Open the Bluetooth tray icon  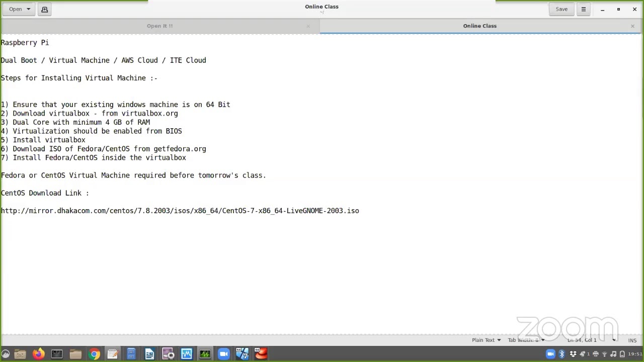(562, 354)
